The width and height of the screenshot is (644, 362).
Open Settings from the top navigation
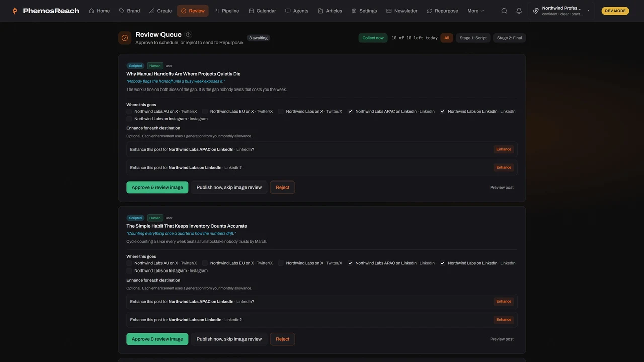pyautogui.click(x=364, y=11)
